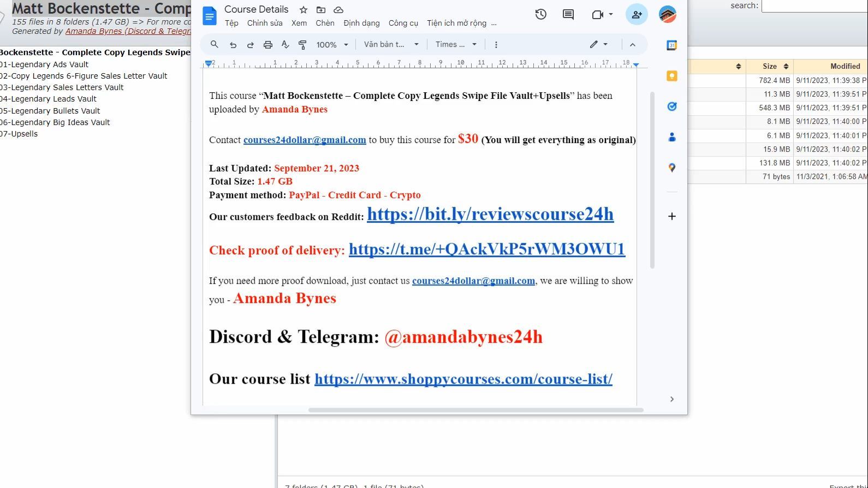Open Google Maps side panel
Screen dimensions: 868x488
tap(672, 168)
